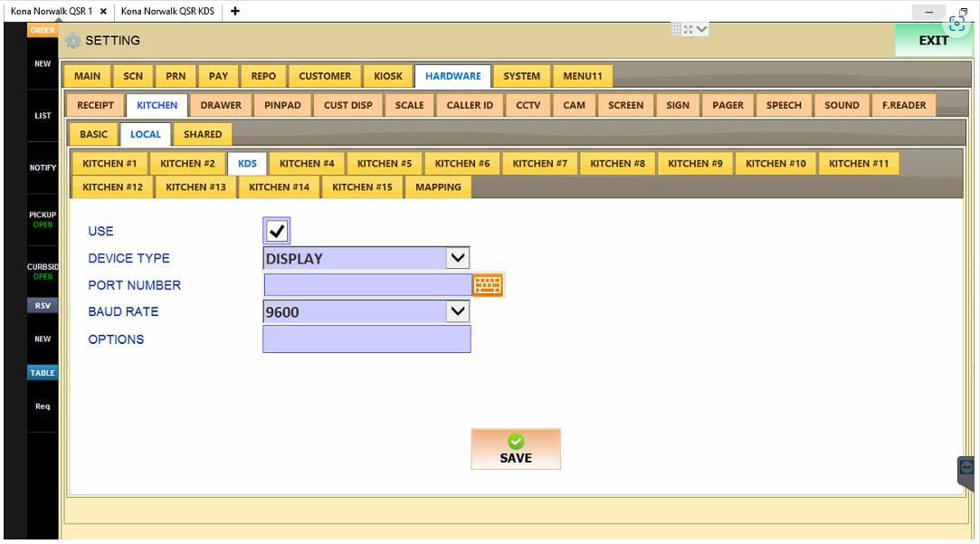Switch to Kona Norwalk QSR KDS tab

[167, 11]
